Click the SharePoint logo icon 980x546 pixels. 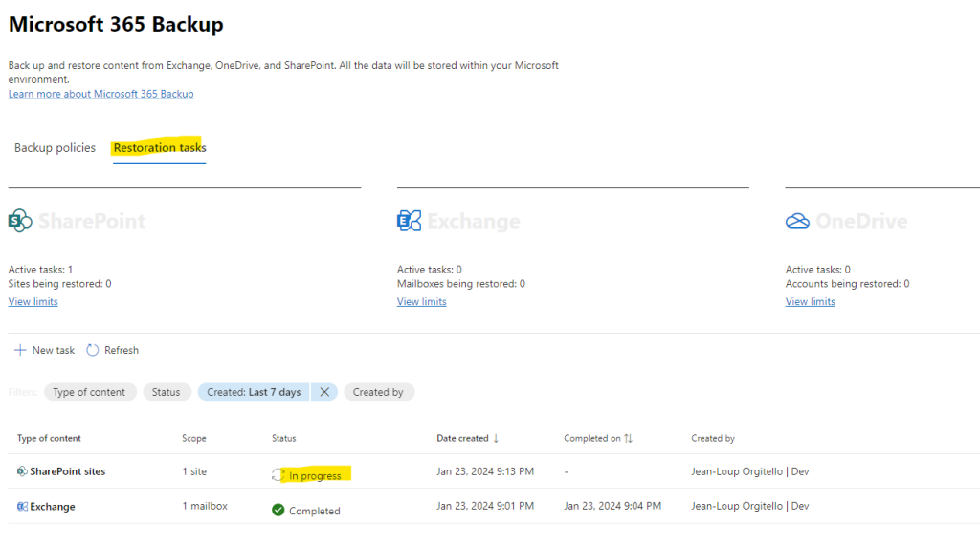[20, 221]
